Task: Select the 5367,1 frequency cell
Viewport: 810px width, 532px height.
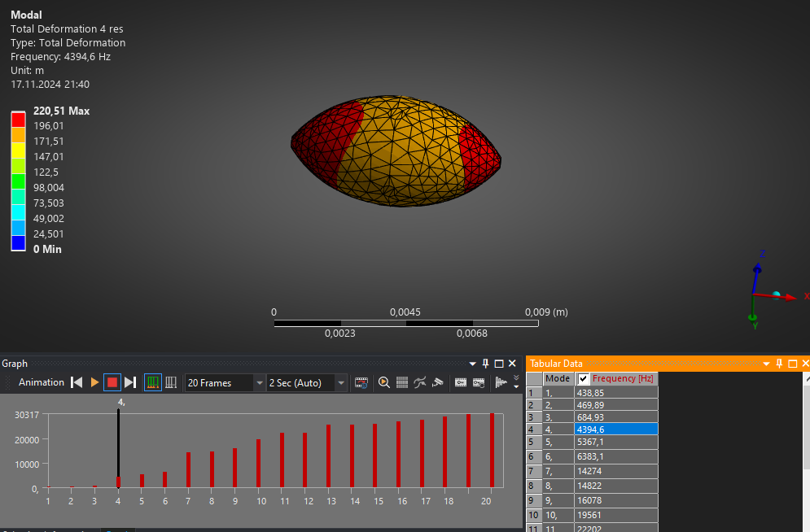Action: (615, 443)
